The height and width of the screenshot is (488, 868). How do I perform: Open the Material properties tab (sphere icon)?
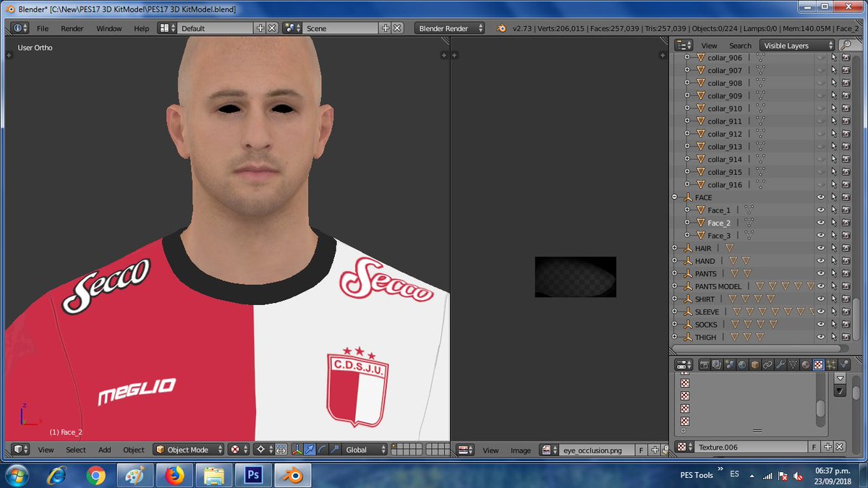[x=806, y=364]
